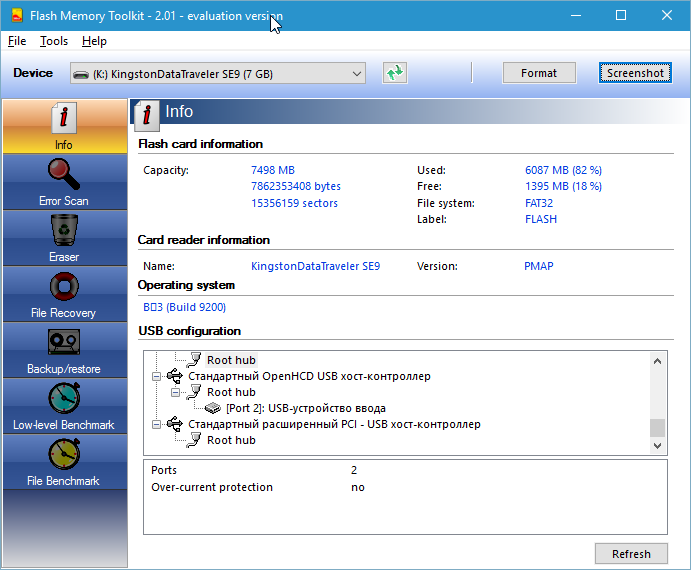Select 'Стандартный OpenHCD USB хост-контроллер' row
This screenshot has width=691, height=570.
[x=309, y=376]
